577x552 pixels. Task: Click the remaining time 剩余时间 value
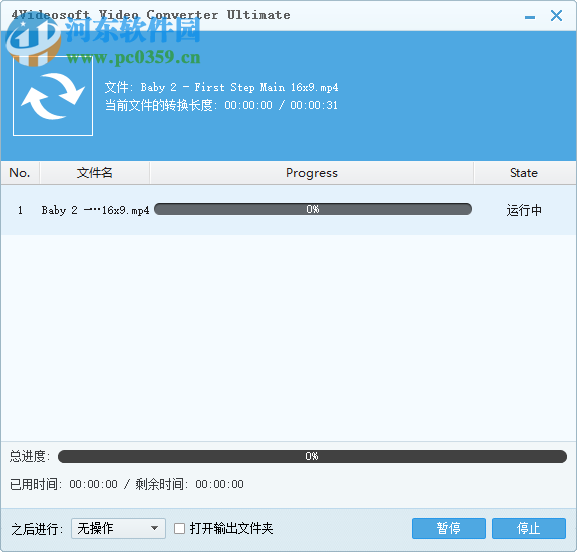(219, 484)
